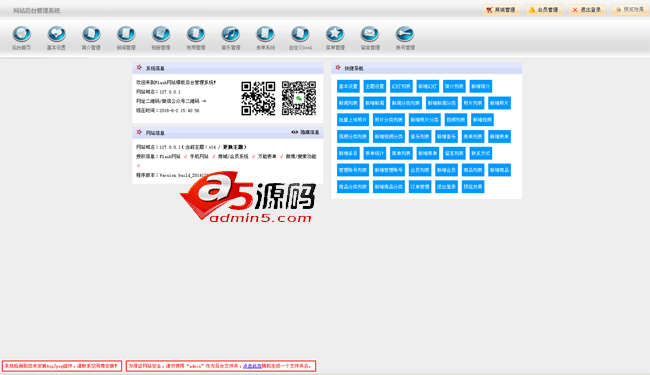Click 表单列表 quick nav button
Screen dimensions: 650x375
[473, 136]
